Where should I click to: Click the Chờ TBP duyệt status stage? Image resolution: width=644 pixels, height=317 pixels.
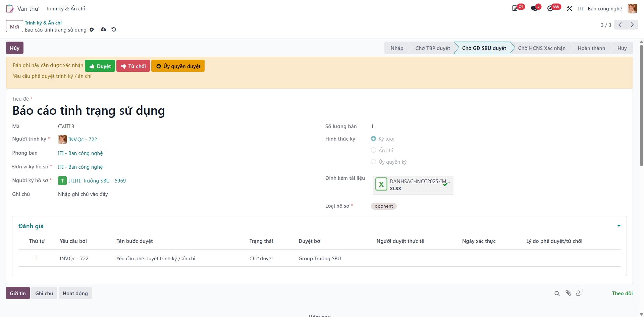(x=433, y=48)
